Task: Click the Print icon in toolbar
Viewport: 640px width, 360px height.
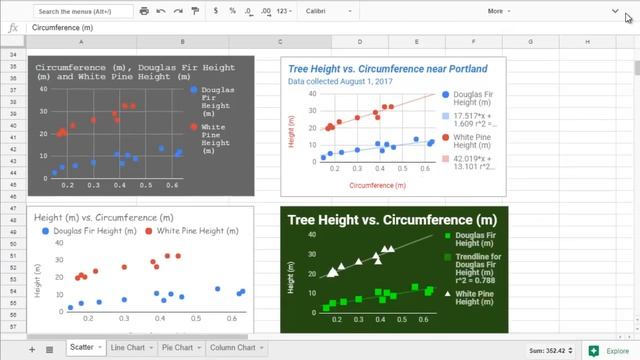Action: [x=144, y=11]
